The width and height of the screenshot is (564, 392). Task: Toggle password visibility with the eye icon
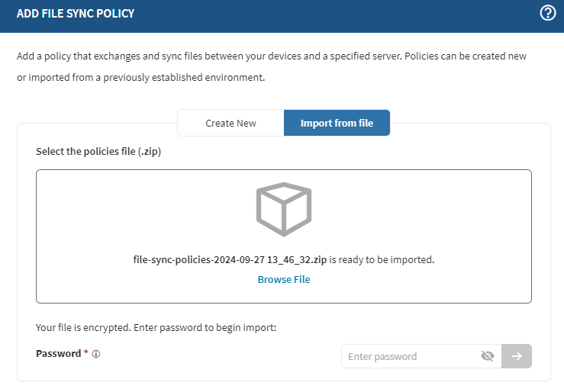pyautogui.click(x=488, y=356)
